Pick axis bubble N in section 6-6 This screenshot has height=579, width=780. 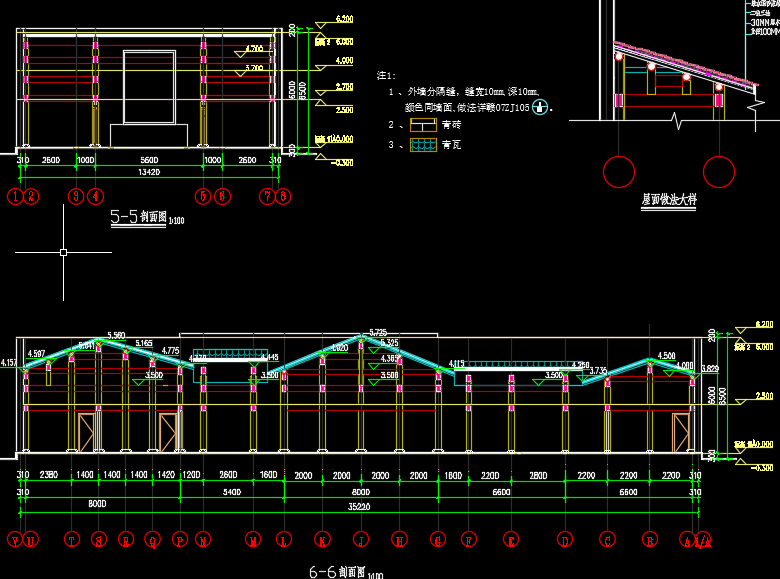click(x=203, y=540)
